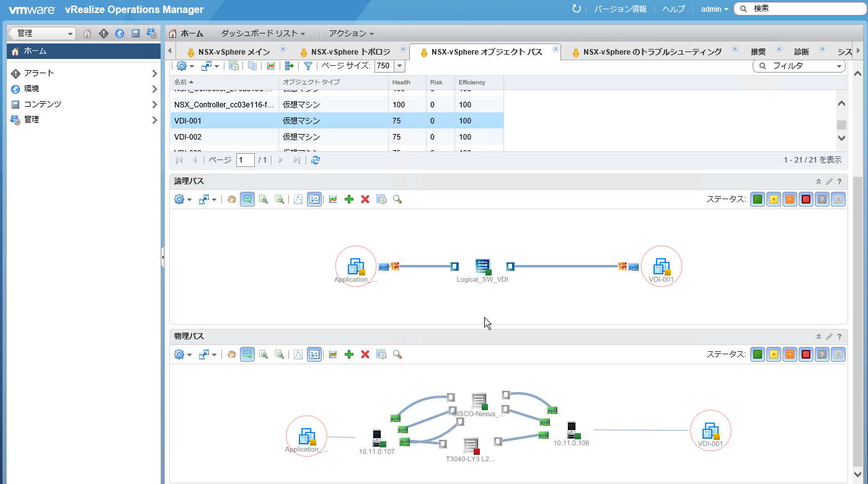Click the content icon in the left panel toolbar

point(135,34)
